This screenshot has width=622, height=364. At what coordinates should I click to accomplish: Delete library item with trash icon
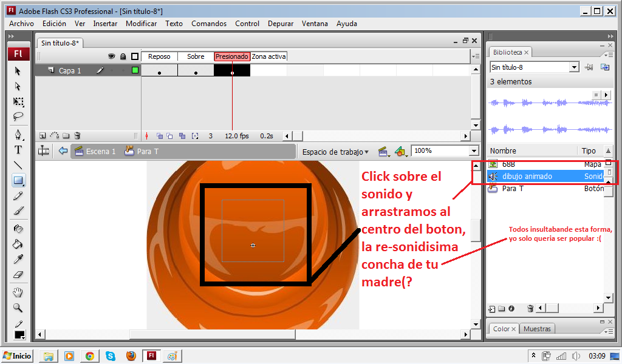pos(530,308)
